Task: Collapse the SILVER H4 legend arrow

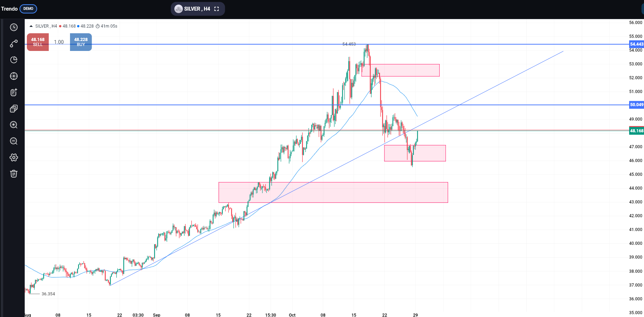Action: (x=31, y=26)
